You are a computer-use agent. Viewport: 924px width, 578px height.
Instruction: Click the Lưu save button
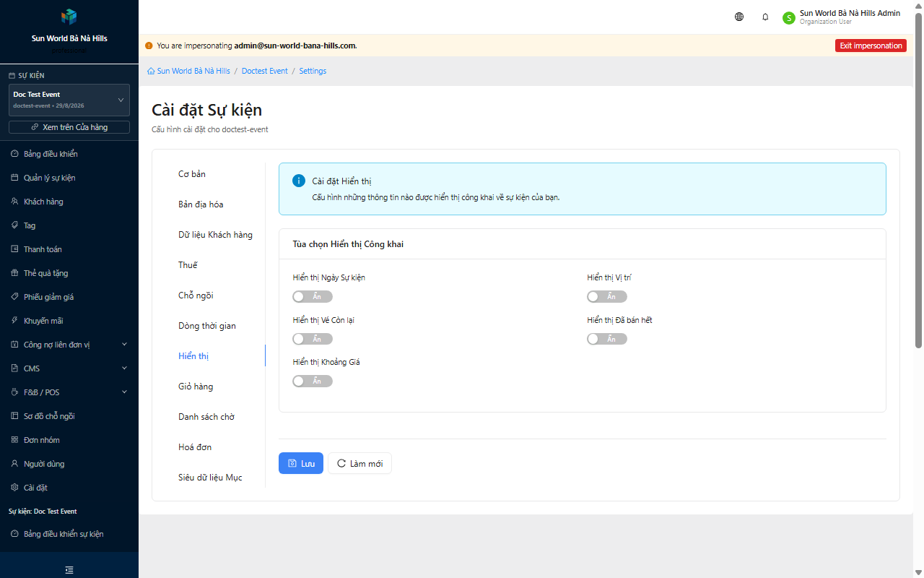point(301,463)
